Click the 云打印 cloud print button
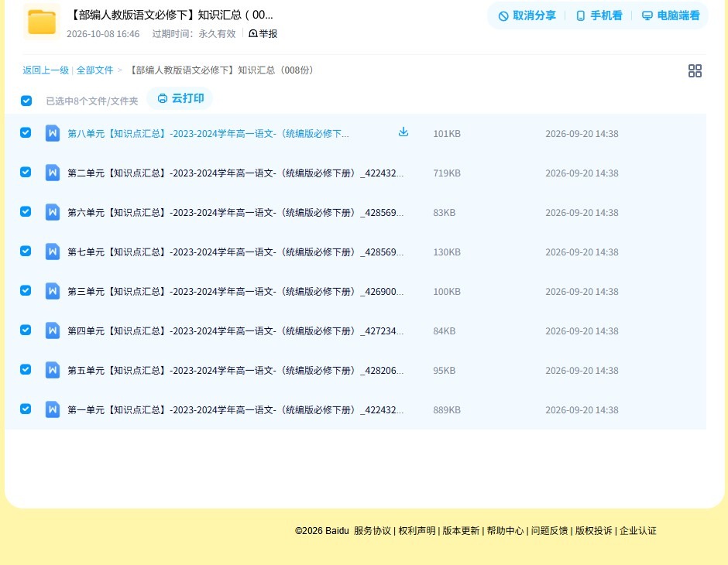The width and height of the screenshot is (728, 565). pos(180,98)
